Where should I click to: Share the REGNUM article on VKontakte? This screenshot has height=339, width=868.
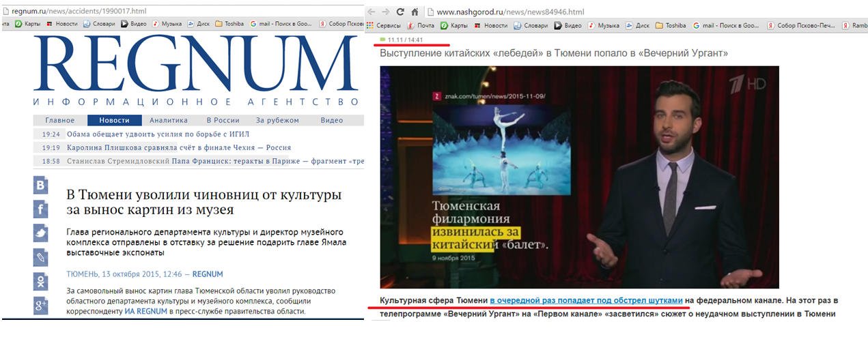pos(41,186)
